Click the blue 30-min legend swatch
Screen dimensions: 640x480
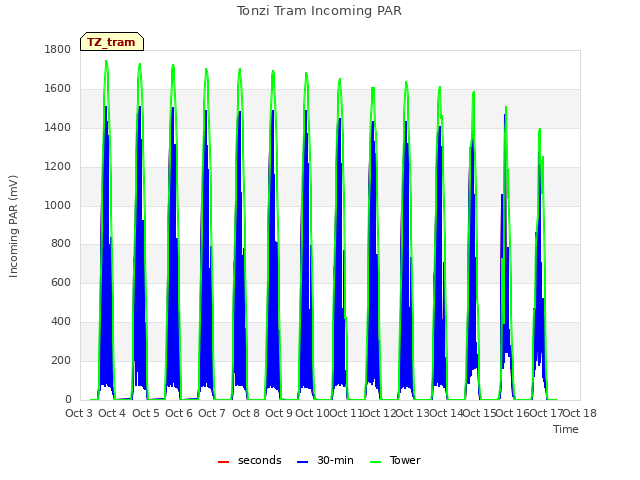302,462
